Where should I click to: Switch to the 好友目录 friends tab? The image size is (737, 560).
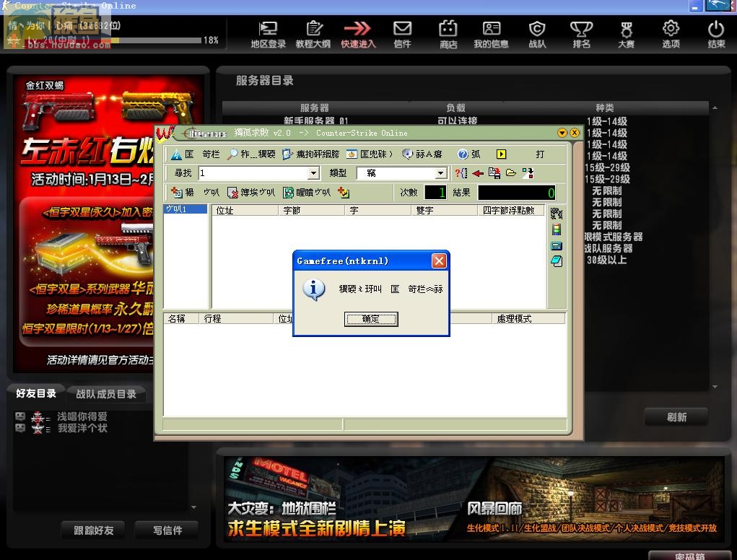pyautogui.click(x=36, y=393)
